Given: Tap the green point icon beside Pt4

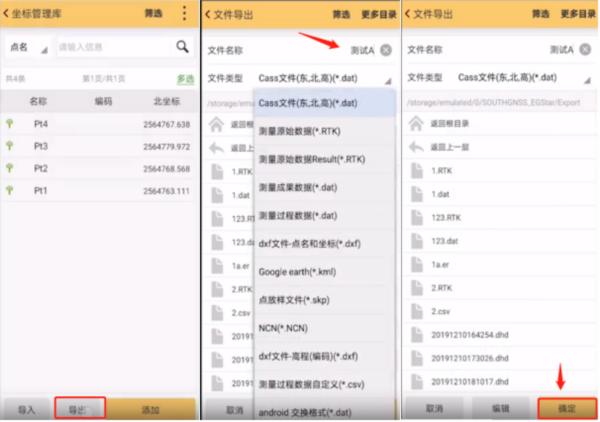Looking at the screenshot, I should point(10,124).
